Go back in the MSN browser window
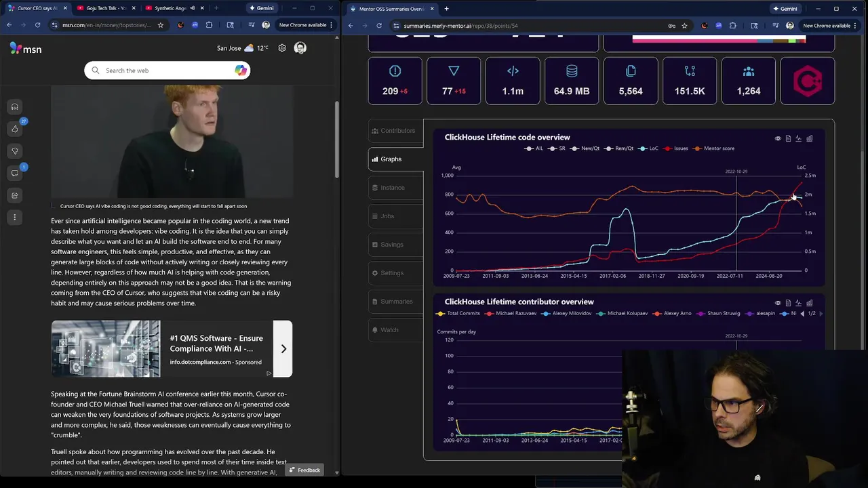Image resolution: width=868 pixels, height=488 pixels. click(x=9, y=25)
